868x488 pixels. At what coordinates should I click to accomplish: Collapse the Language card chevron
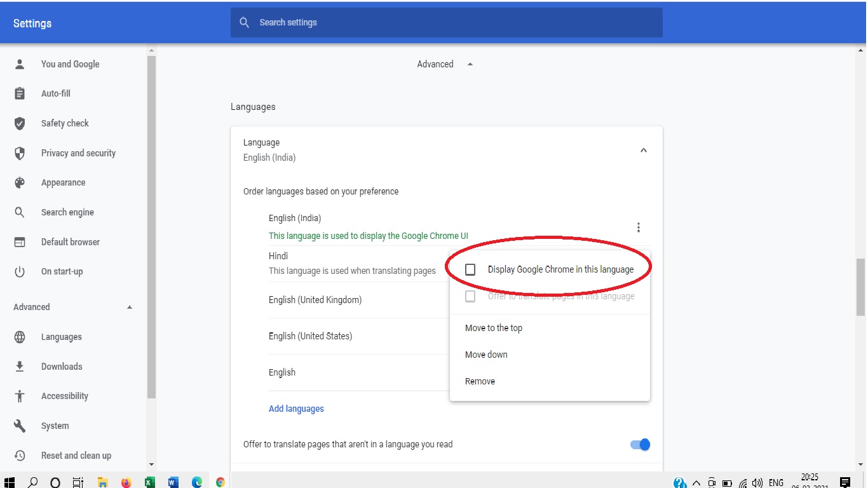click(x=643, y=151)
